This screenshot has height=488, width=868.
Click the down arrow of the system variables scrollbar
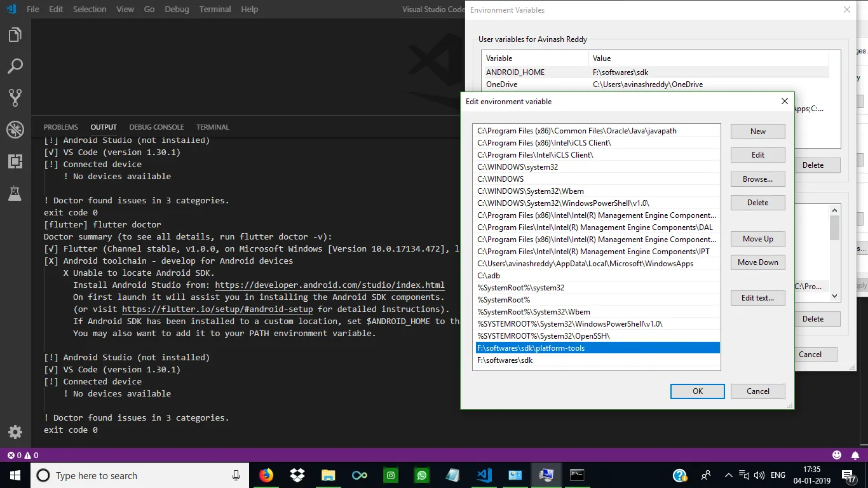click(x=835, y=295)
